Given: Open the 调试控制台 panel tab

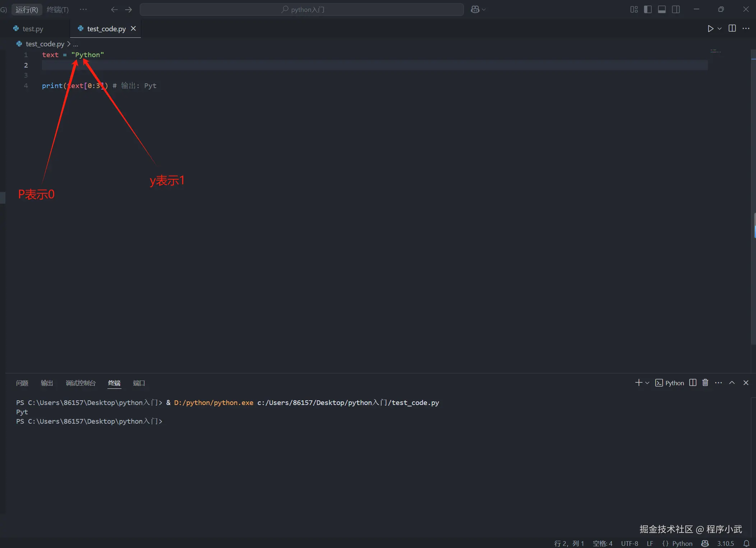Looking at the screenshot, I should (80, 383).
